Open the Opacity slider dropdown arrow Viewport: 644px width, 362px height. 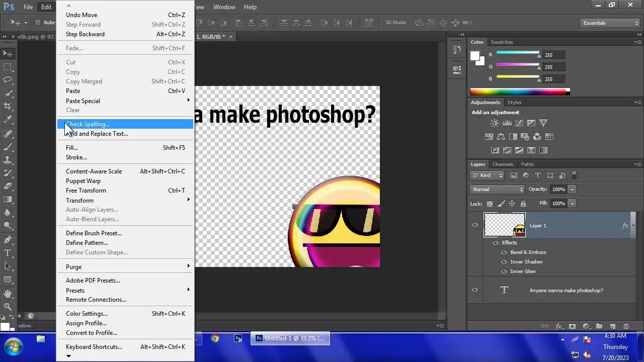pyautogui.click(x=572, y=190)
